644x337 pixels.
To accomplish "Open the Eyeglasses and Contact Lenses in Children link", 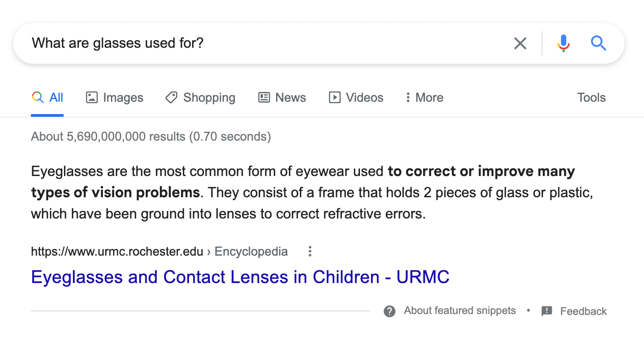I will 240,277.
